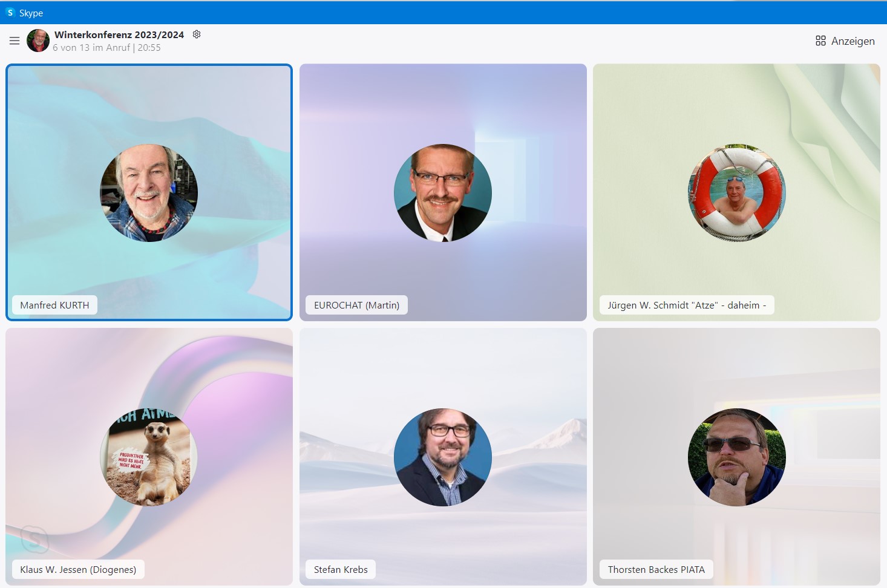Viewport: 887px width, 588px height.
Task: Open the hamburger menu in header
Action: (x=15, y=41)
